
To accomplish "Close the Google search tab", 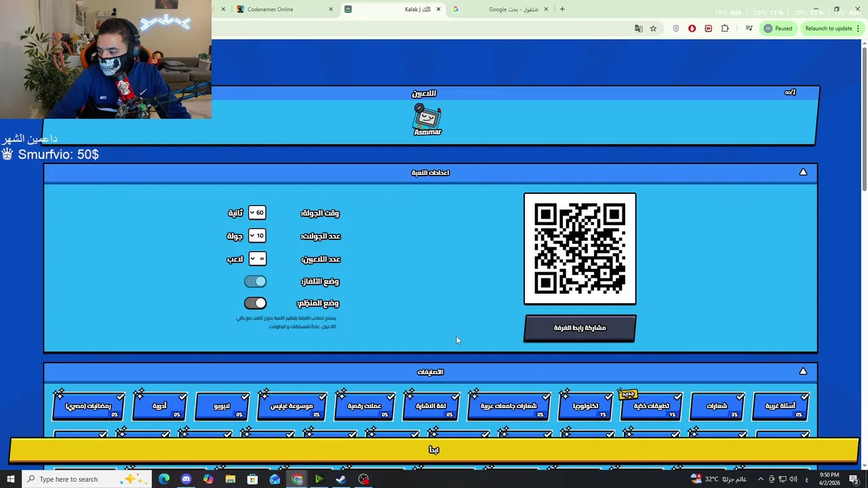I will [x=546, y=9].
